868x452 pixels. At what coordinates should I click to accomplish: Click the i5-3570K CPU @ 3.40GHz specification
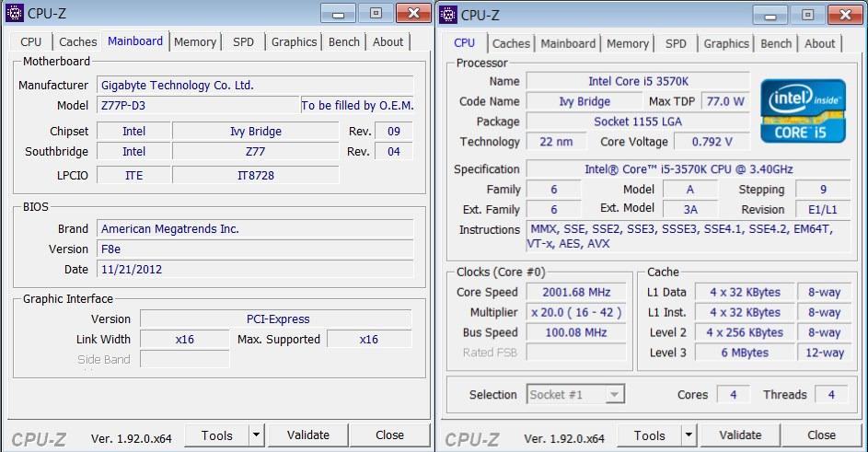pos(689,169)
